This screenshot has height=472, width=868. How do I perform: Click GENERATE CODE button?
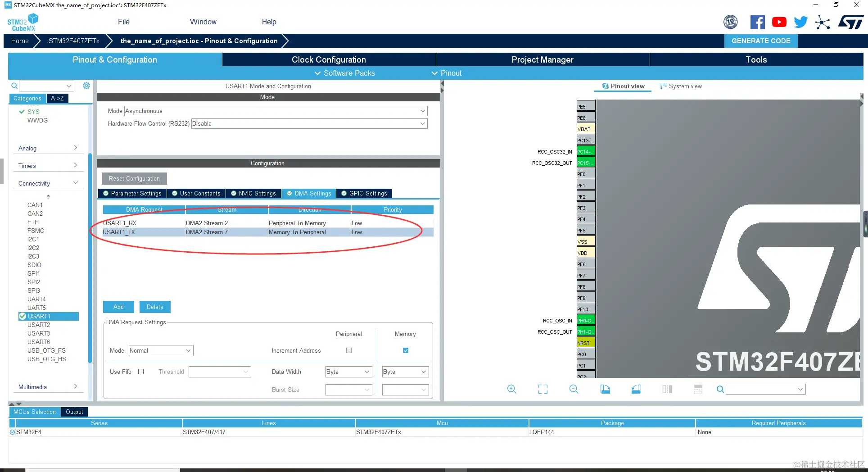click(x=761, y=41)
